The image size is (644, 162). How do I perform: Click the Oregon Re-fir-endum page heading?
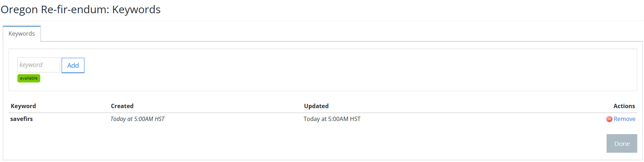pyautogui.click(x=81, y=9)
